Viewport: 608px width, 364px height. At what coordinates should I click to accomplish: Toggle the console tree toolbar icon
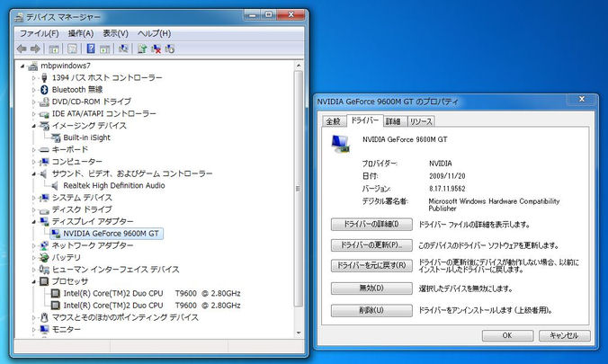54,49
